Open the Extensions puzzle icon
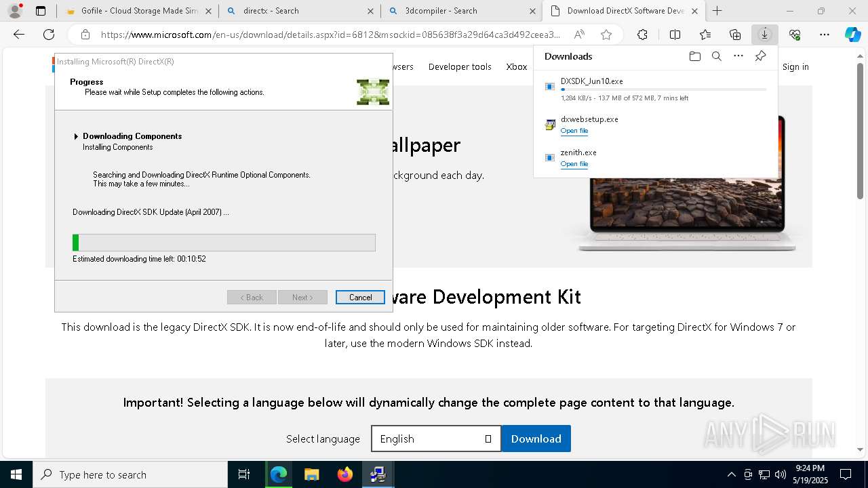This screenshot has width=868, height=488. point(642,35)
